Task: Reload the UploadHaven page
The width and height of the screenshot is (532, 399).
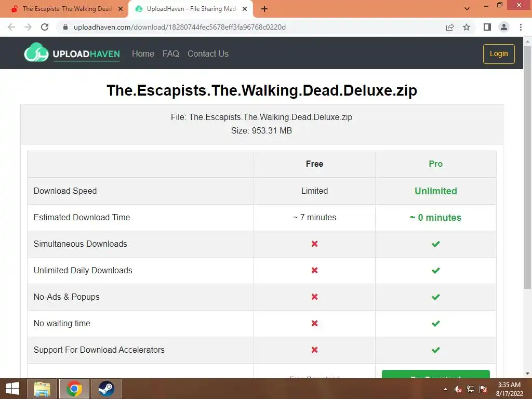Action: click(x=45, y=27)
